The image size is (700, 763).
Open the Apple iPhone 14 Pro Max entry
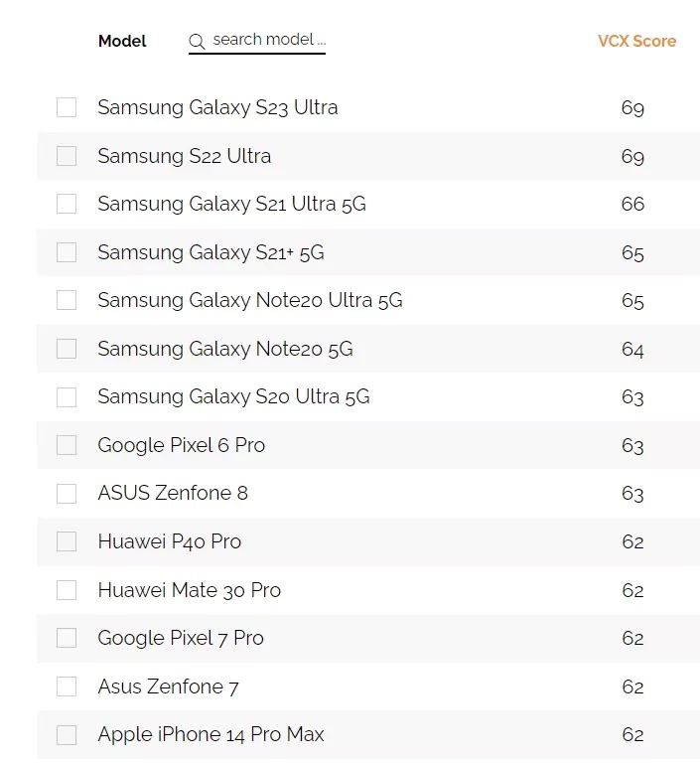pyautogui.click(x=210, y=735)
